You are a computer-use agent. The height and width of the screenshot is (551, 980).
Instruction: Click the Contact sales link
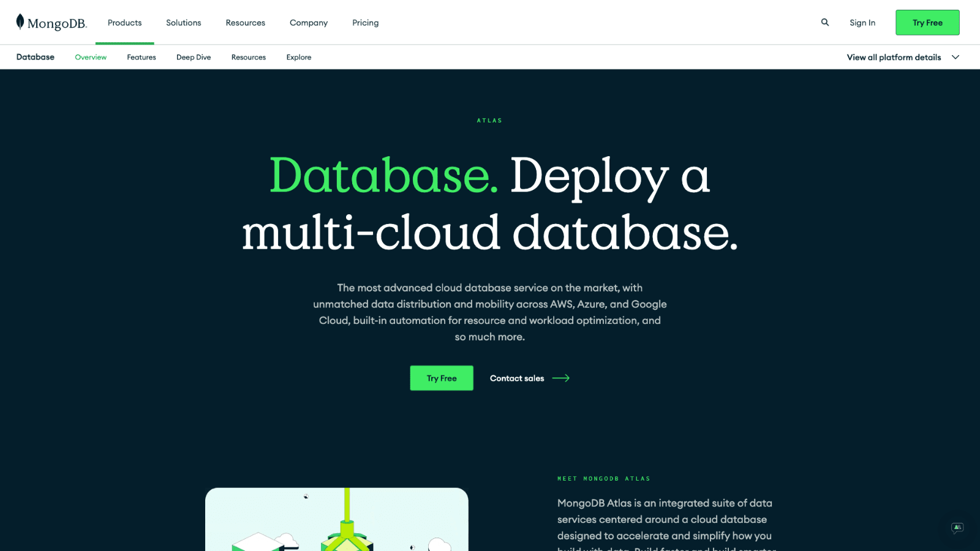tap(517, 378)
